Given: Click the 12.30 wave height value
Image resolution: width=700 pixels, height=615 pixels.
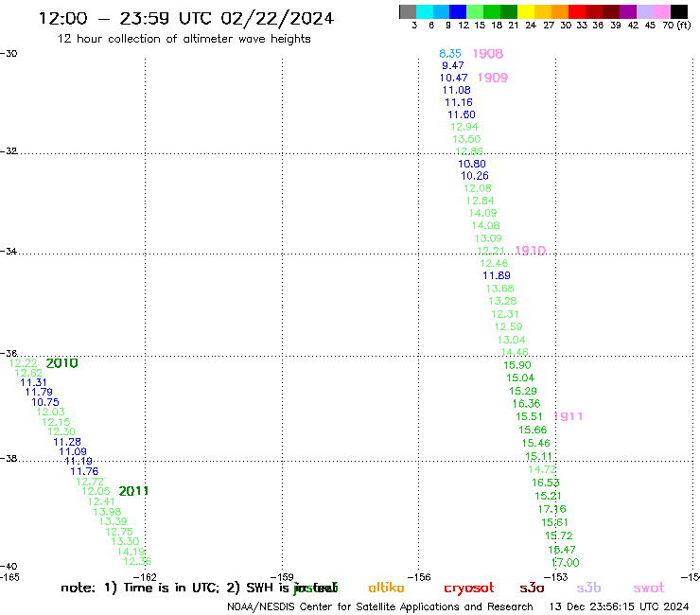Looking at the screenshot, I should coord(61,431).
